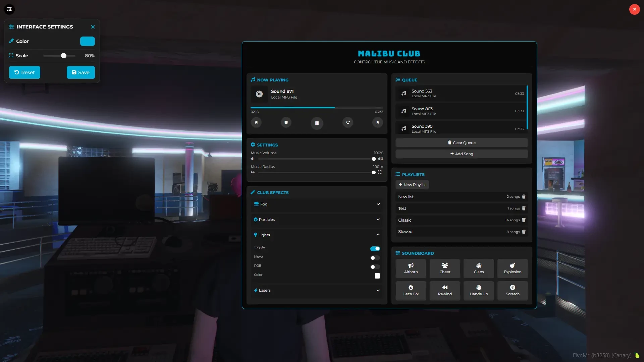
Task: Play the Hands Up sound
Action: pos(479,291)
